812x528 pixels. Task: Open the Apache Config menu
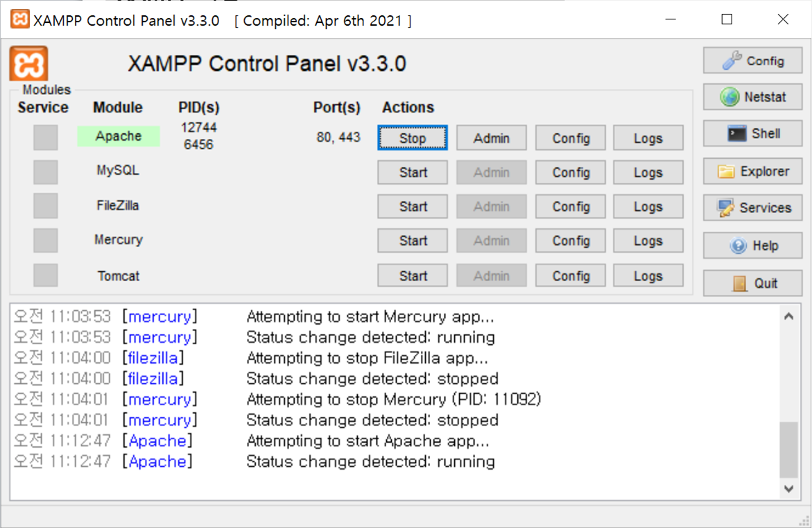tap(571, 138)
